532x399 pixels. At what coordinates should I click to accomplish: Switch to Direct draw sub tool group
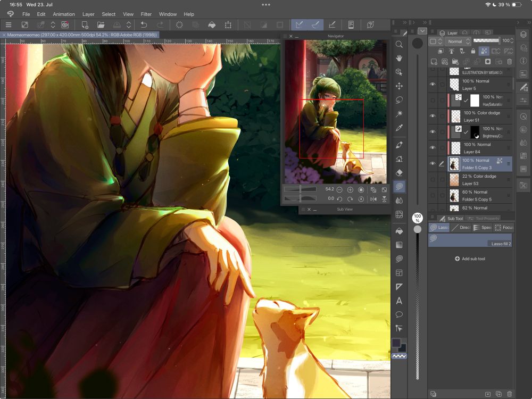(x=461, y=227)
